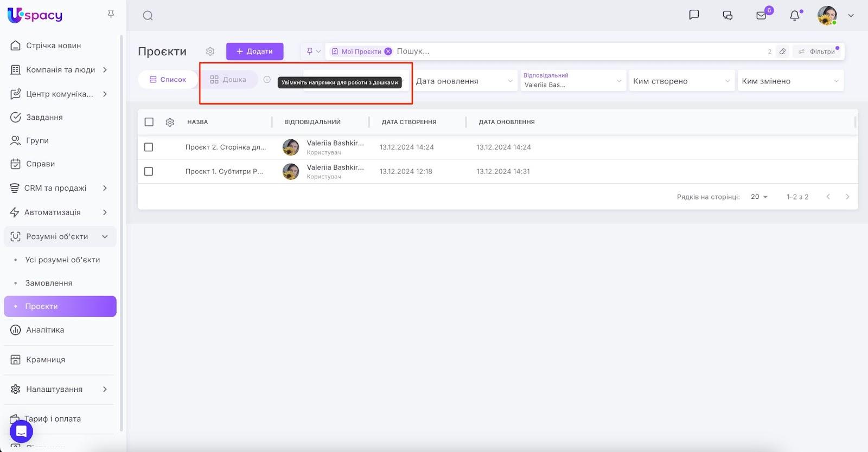The width and height of the screenshot is (868, 452).
Task: Tick the select-all checkbox in table header
Action: [x=149, y=122]
